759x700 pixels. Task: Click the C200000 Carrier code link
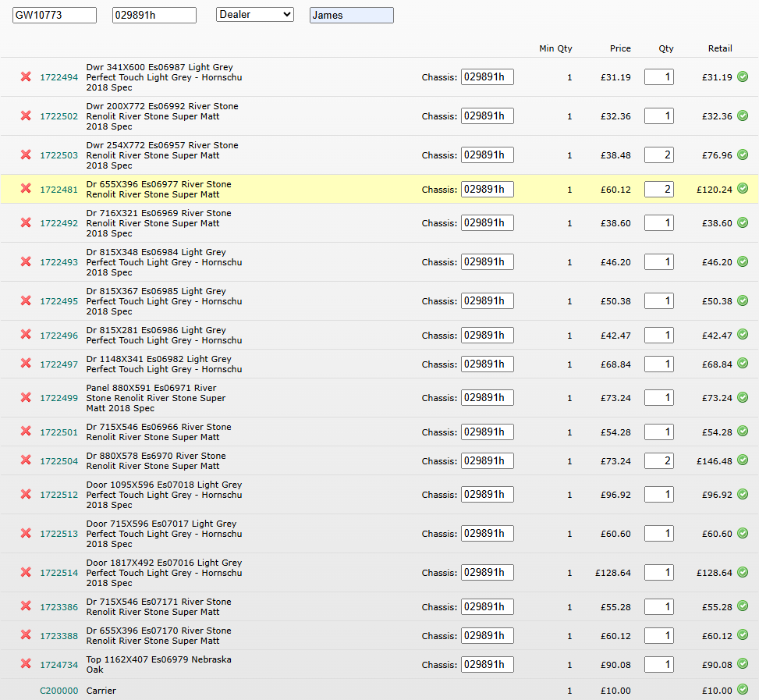point(59,691)
